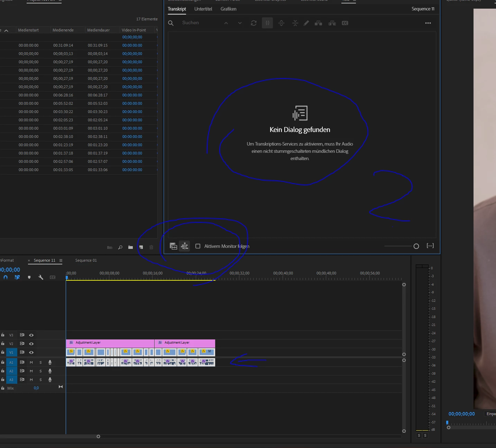Open timeline display settings wrench

[x=41, y=277]
